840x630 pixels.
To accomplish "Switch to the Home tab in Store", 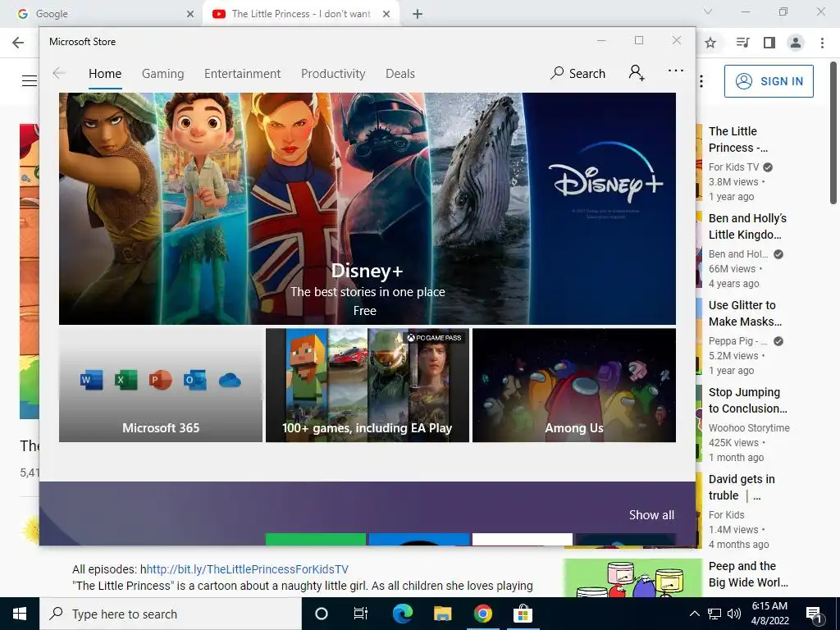I will (x=105, y=74).
